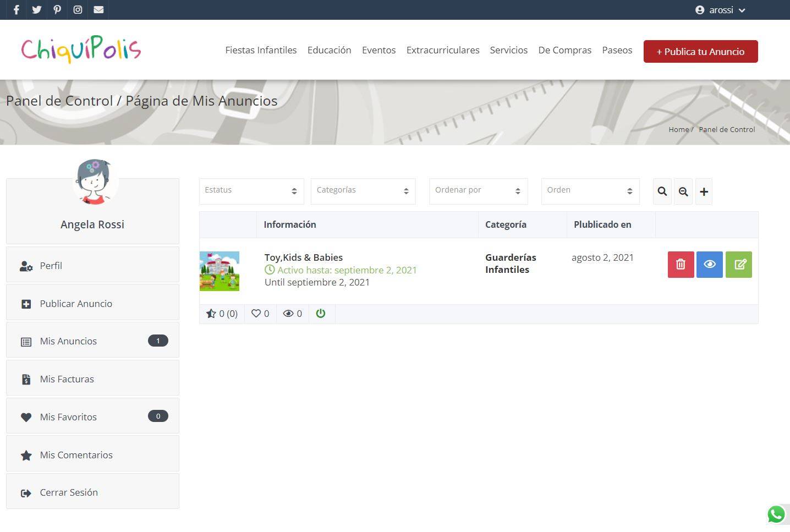This screenshot has height=532, width=790.
Task: Open the Estatus dropdown
Action: click(251, 191)
